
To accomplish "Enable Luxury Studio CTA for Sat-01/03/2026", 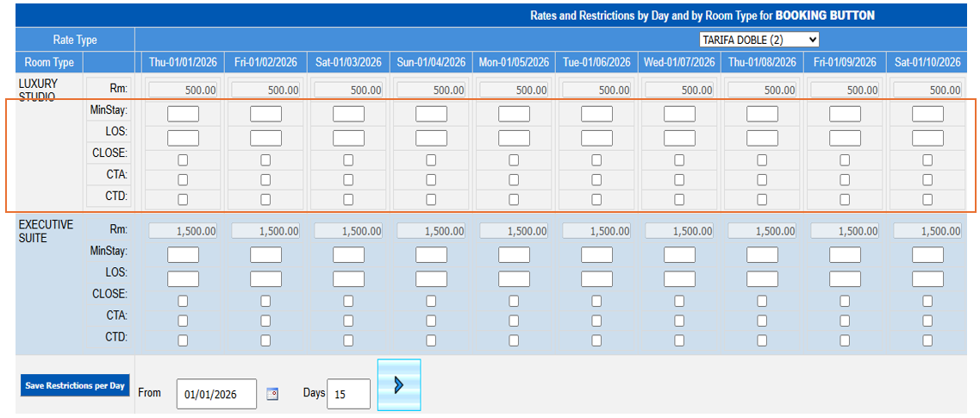I will pyautogui.click(x=348, y=180).
